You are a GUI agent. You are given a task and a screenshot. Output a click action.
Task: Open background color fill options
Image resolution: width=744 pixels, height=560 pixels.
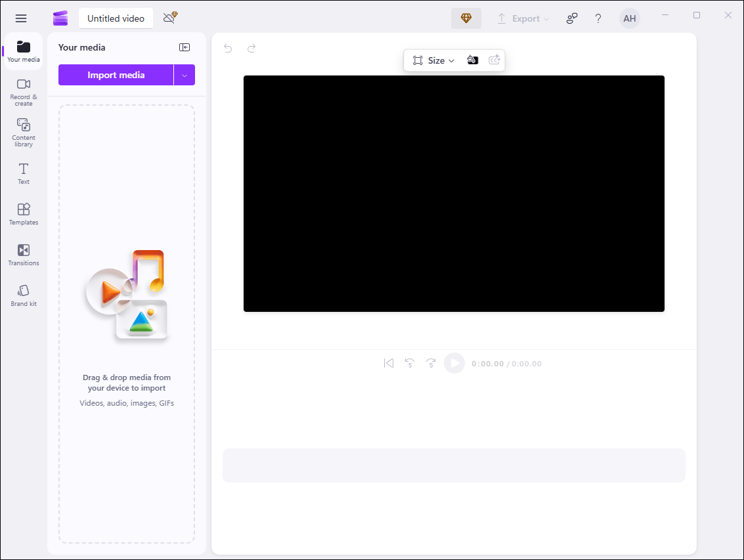473,60
